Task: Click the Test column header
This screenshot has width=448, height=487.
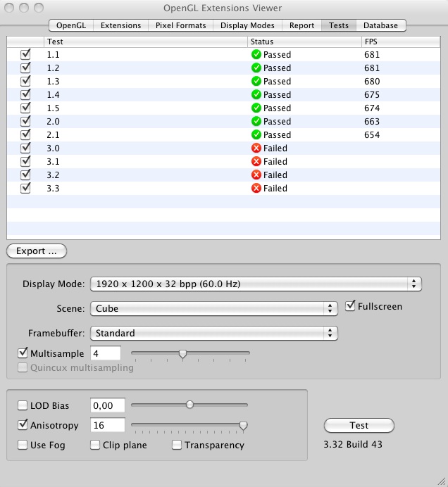Action: [146, 42]
